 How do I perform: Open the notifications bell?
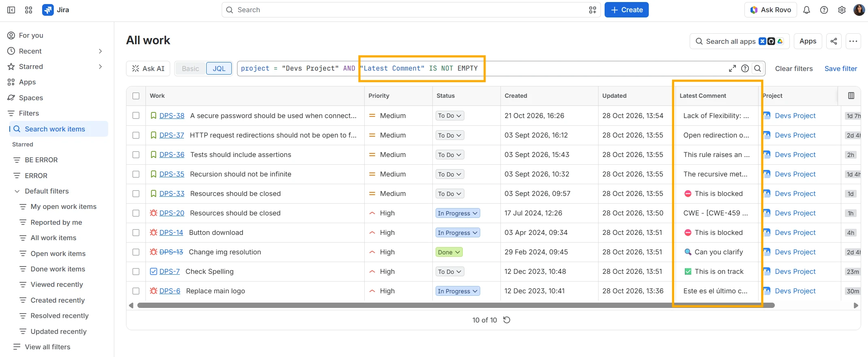tap(806, 10)
